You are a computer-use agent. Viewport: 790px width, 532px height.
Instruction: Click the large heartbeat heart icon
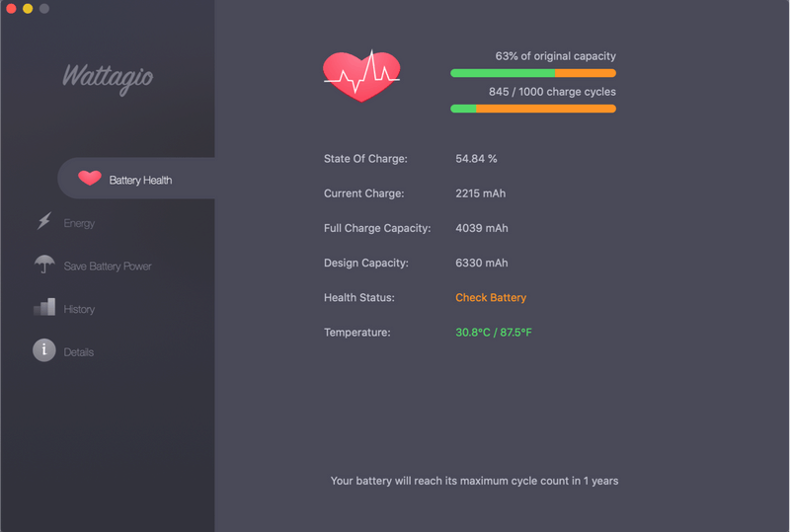point(361,76)
